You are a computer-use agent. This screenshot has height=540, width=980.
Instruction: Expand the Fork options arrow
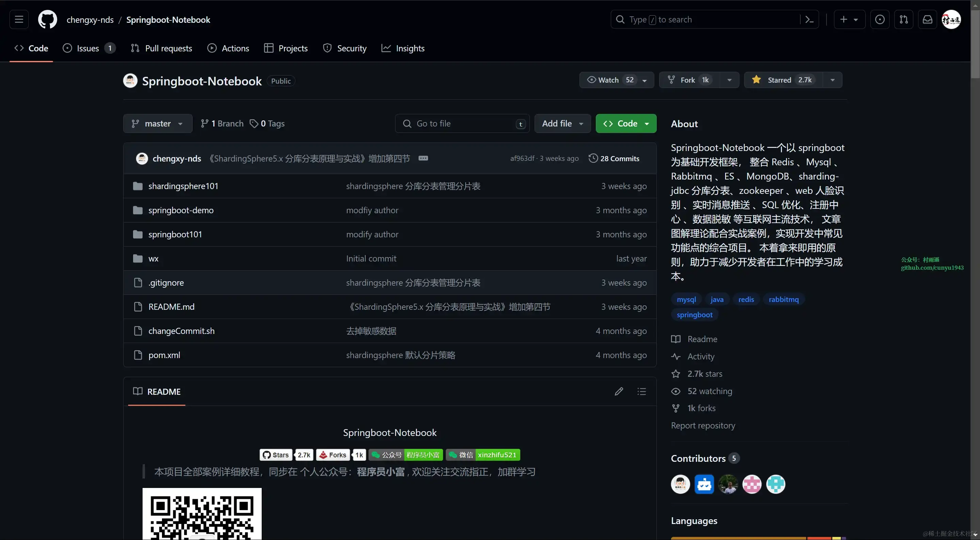tap(729, 80)
